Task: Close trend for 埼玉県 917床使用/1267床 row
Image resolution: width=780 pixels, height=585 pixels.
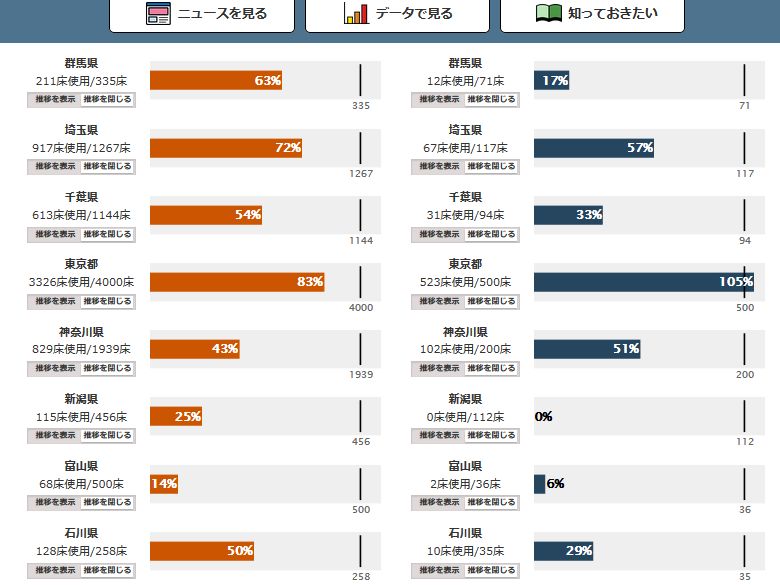Action: 107,167
